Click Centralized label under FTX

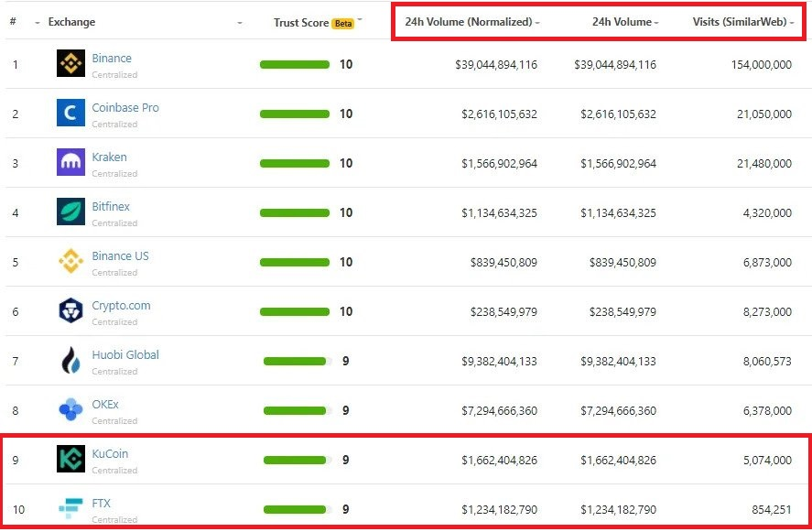pos(114,519)
